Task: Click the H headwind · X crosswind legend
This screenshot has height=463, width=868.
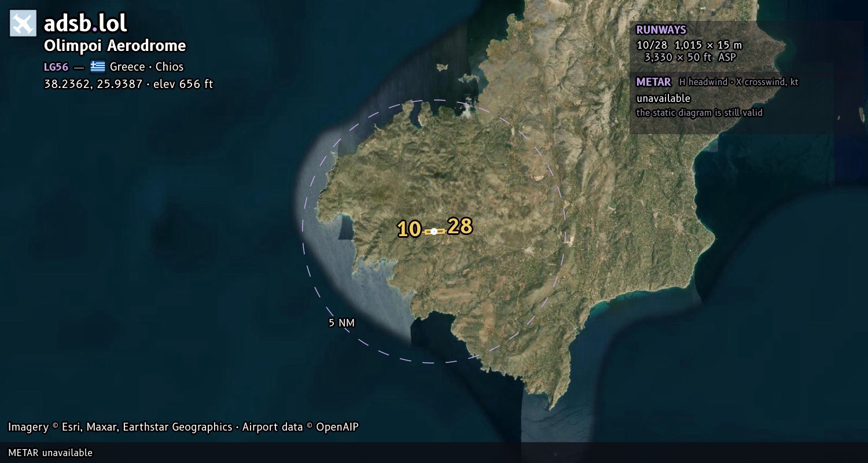Action: (738, 82)
